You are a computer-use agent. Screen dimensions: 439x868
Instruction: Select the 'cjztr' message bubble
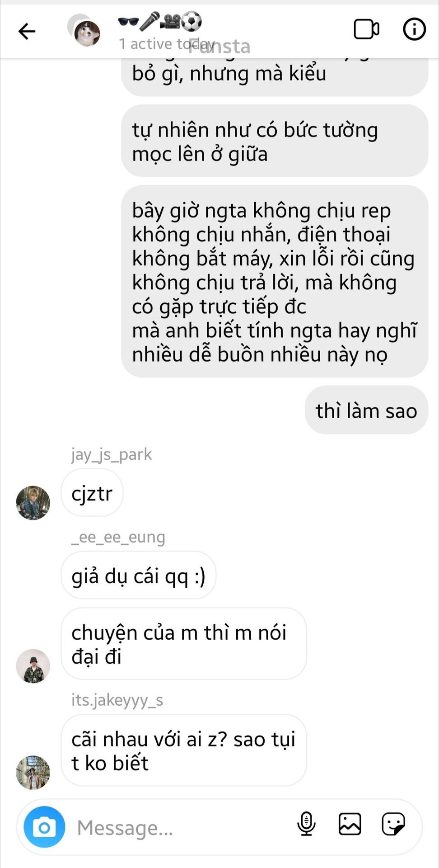[92, 493]
